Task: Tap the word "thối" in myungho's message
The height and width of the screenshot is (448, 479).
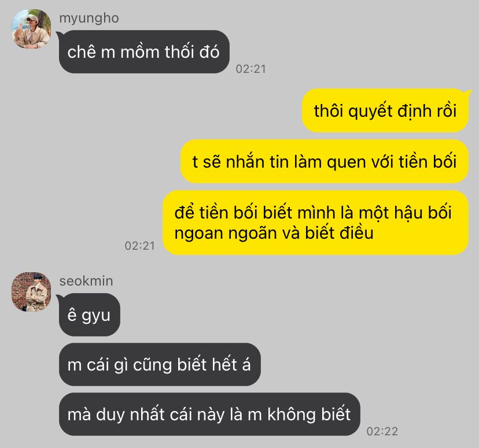Action: [179, 51]
